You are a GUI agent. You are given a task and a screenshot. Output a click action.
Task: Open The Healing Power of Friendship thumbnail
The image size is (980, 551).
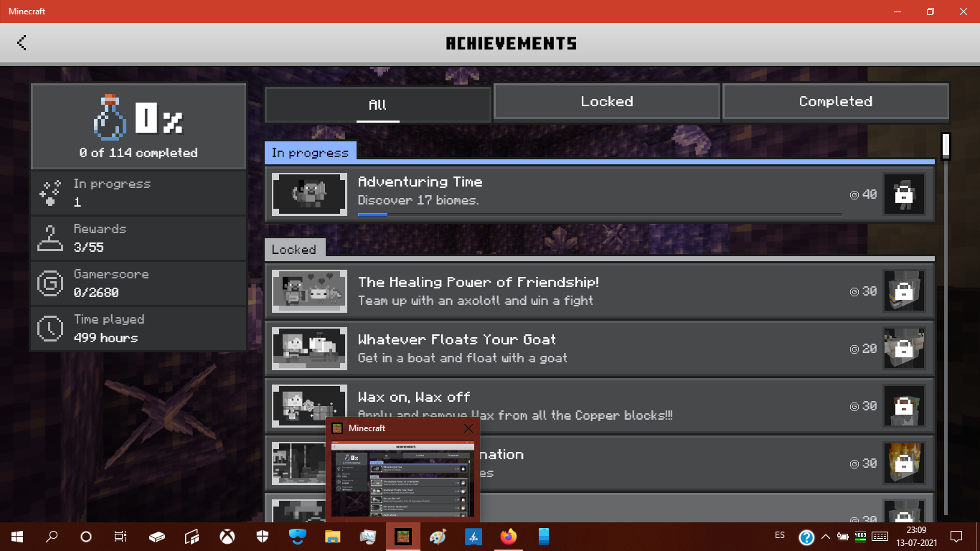pyautogui.click(x=310, y=291)
